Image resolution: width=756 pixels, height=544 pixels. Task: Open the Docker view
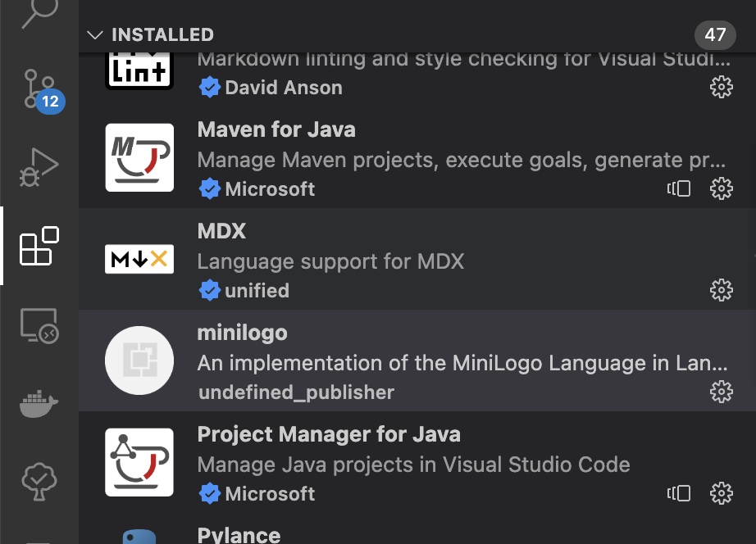coord(39,404)
